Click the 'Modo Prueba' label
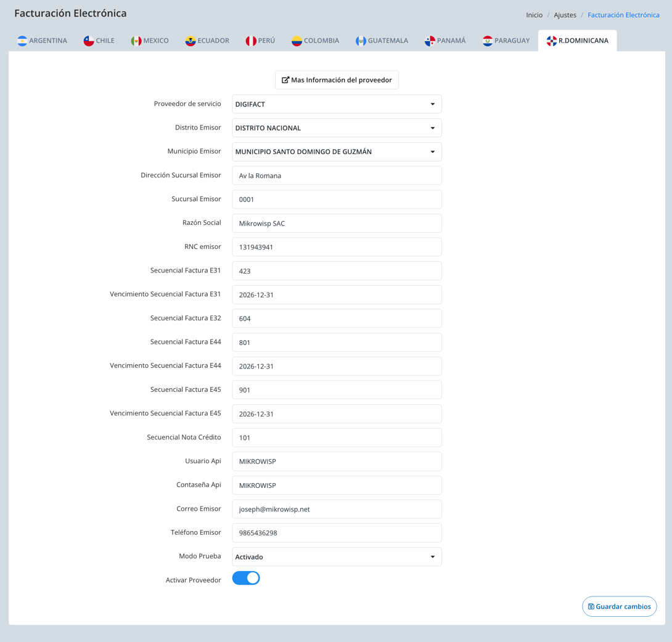This screenshot has width=672, height=642. (200, 556)
